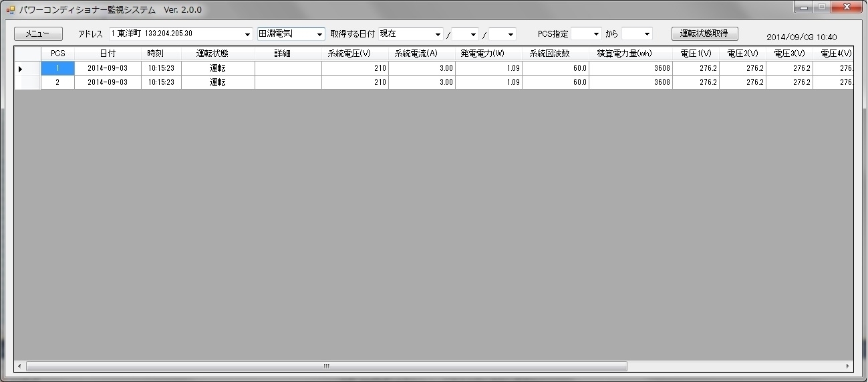The width and height of the screenshot is (868, 382).
Task: Expand the 現在 date dropdown
Action: [438, 34]
